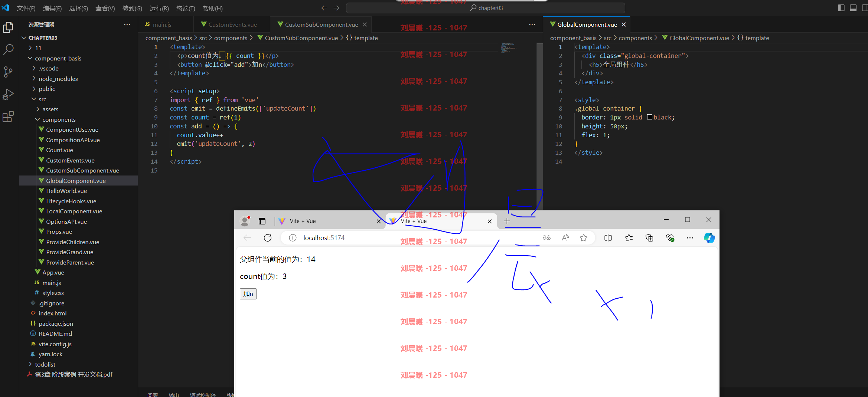Open the Explorer view in activity bar
The width and height of the screenshot is (868, 397).
(x=8, y=27)
